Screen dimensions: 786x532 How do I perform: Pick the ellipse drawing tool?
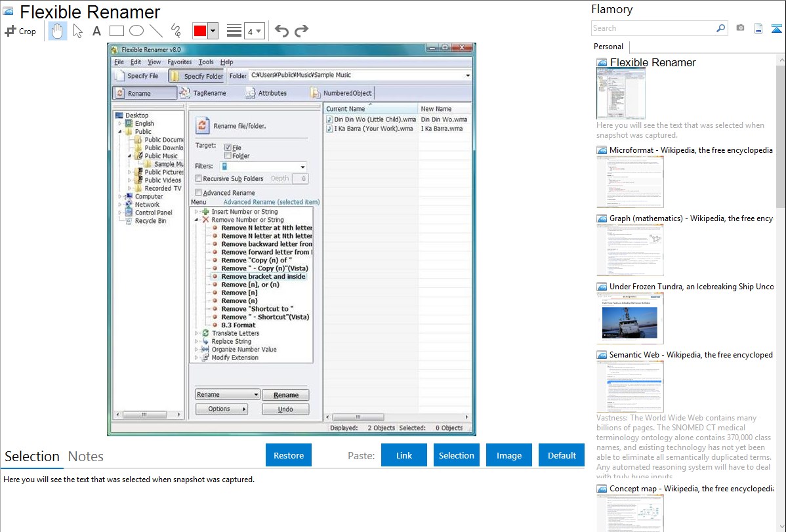(136, 31)
